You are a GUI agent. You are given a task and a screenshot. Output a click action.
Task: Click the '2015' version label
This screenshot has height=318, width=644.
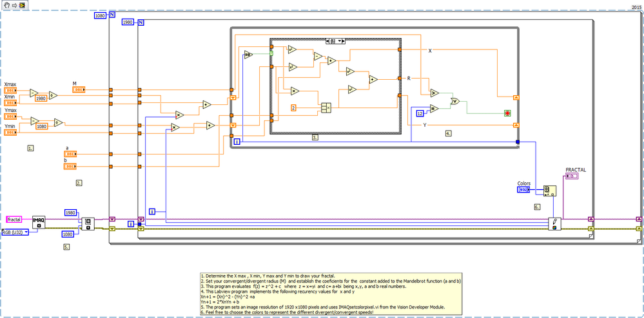click(x=638, y=7)
